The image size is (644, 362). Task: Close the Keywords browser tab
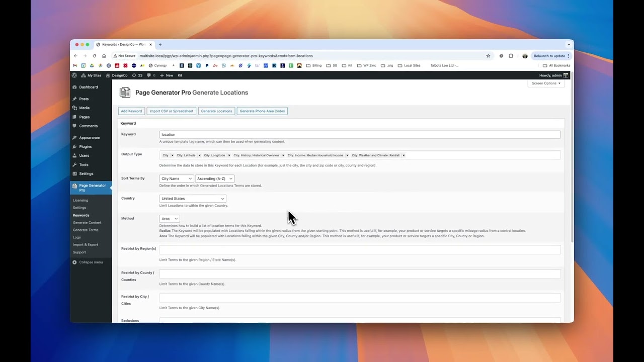click(x=150, y=45)
